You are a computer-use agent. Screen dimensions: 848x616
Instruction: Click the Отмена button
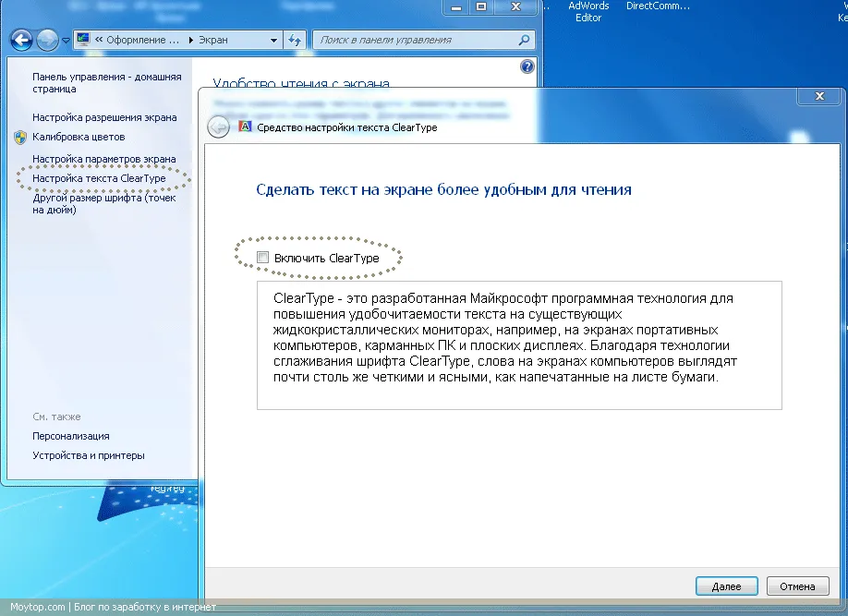click(x=797, y=586)
